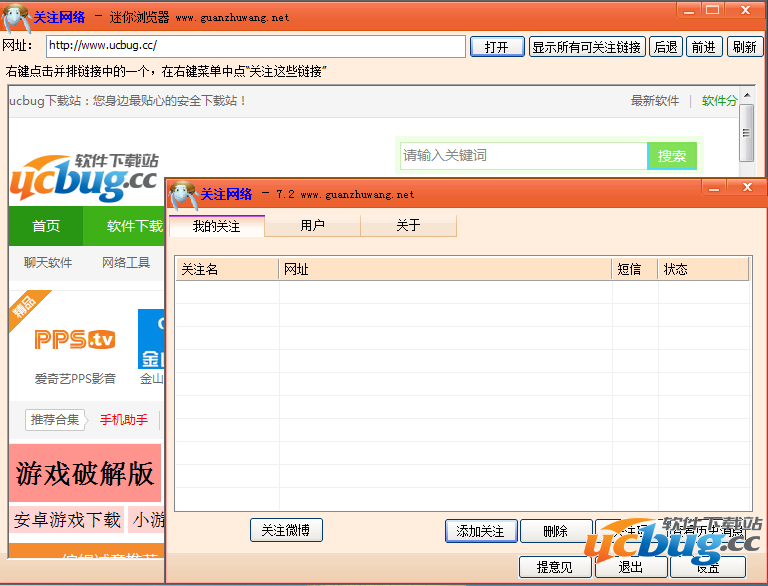Screen dimensions: 768x586
Task: Click the green 搜索 button
Action: 672,156
